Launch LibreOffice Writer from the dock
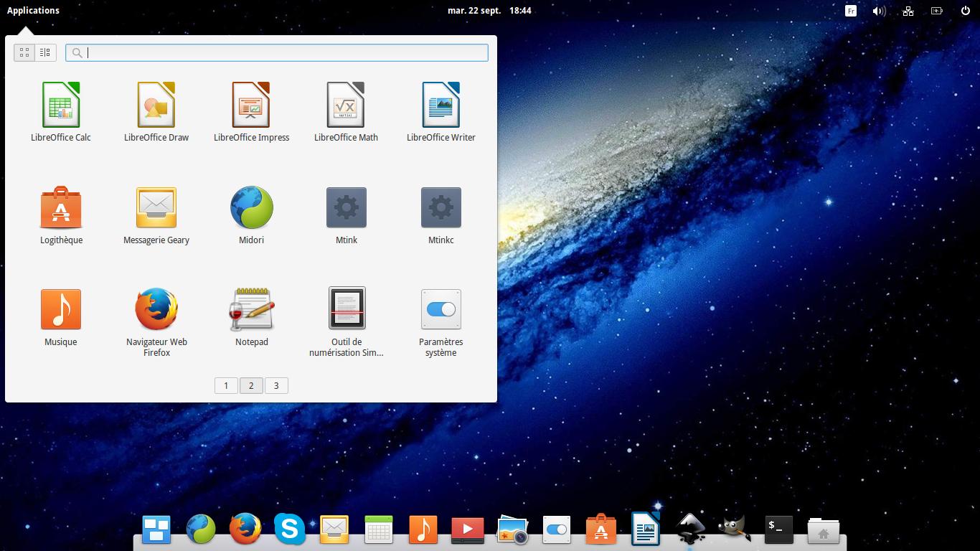The height and width of the screenshot is (551, 980). pos(646,529)
